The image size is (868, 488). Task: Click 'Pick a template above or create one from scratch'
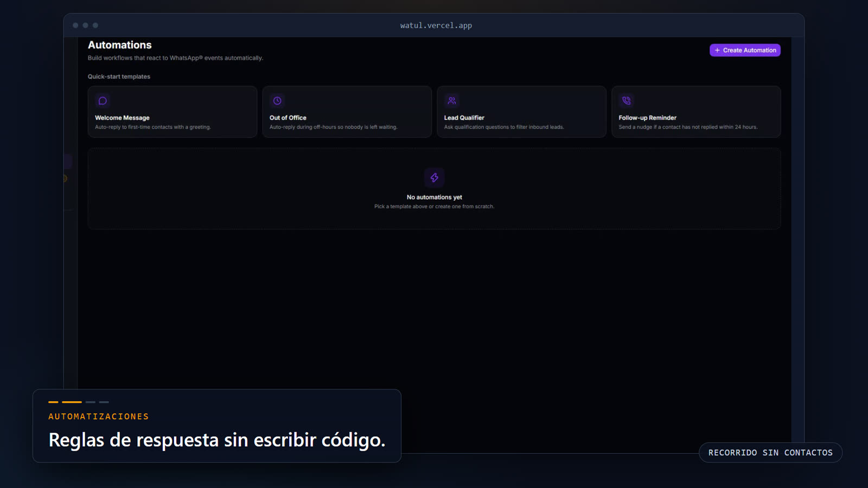pyautogui.click(x=434, y=207)
